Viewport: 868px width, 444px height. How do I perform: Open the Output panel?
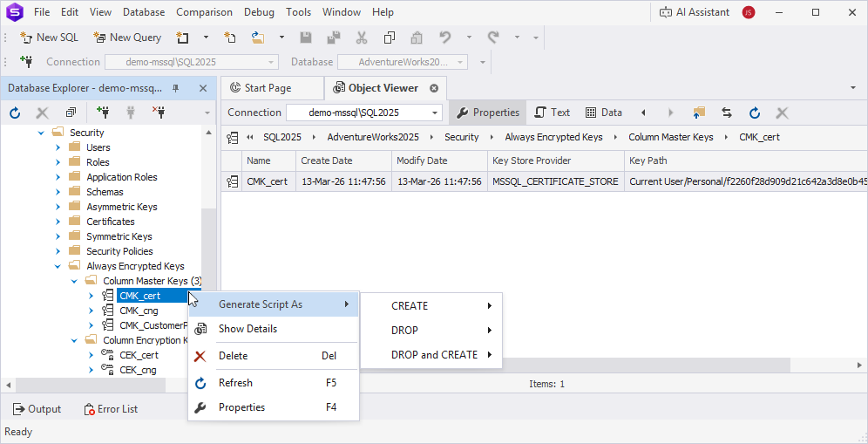(37, 409)
